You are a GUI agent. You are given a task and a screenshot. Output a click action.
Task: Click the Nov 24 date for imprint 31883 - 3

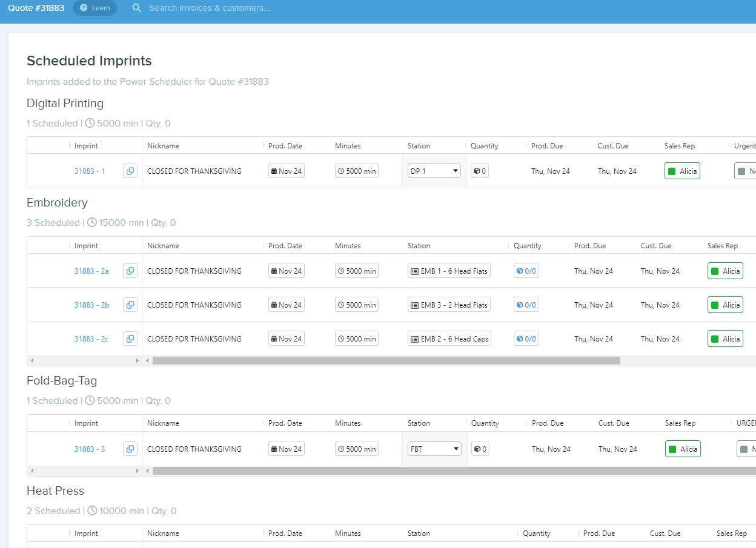(287, 449)
